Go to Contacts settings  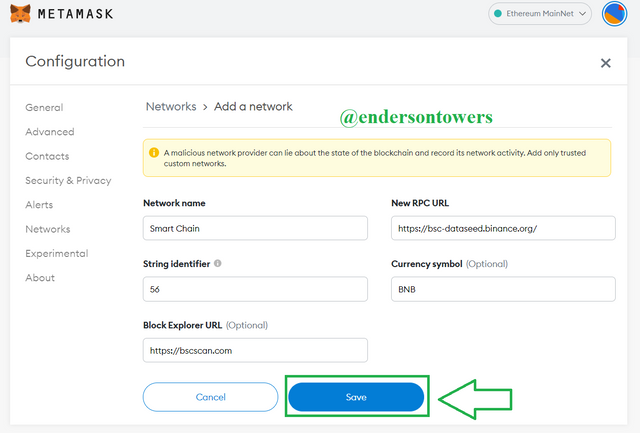pyautogui.click(x=47, y=156)
